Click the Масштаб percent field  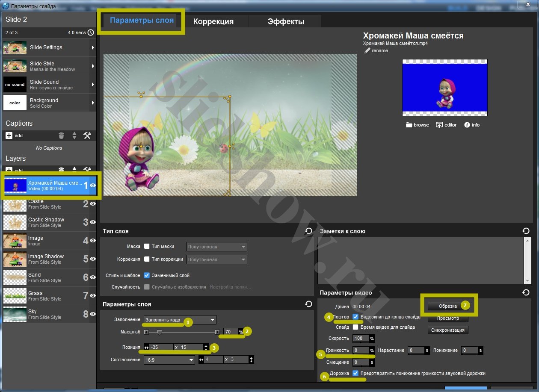point(231,332)
